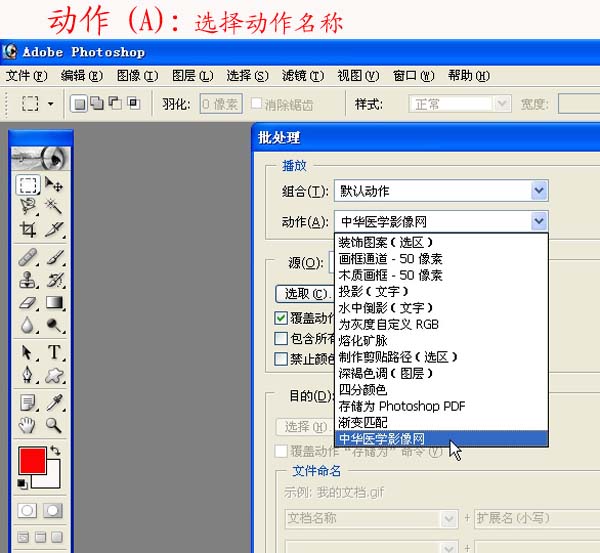Select the Eyedropper tool
This screenshot has width=600, height=553.
click(x=54, y=403)
